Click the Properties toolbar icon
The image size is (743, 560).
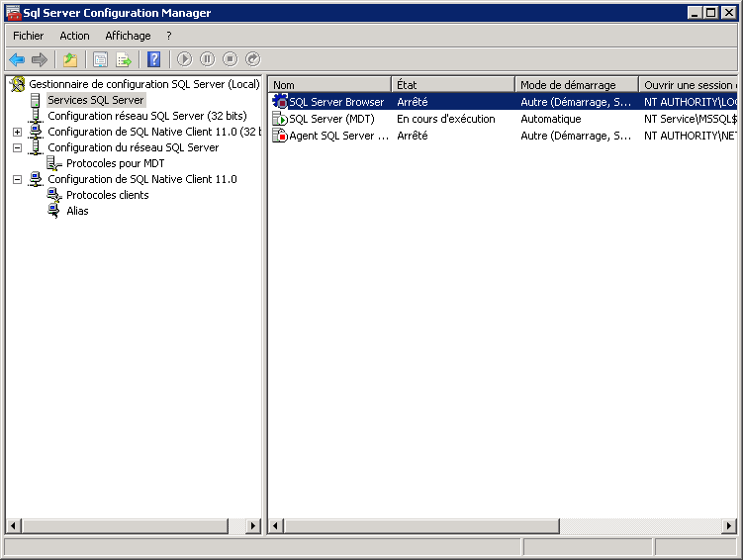pos(101,59)
